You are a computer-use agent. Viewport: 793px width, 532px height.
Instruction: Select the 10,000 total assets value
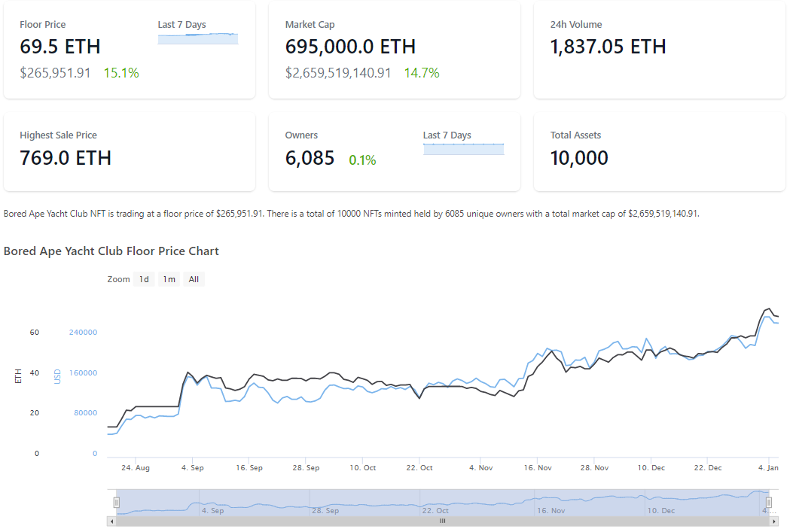(x=579, y=158)
